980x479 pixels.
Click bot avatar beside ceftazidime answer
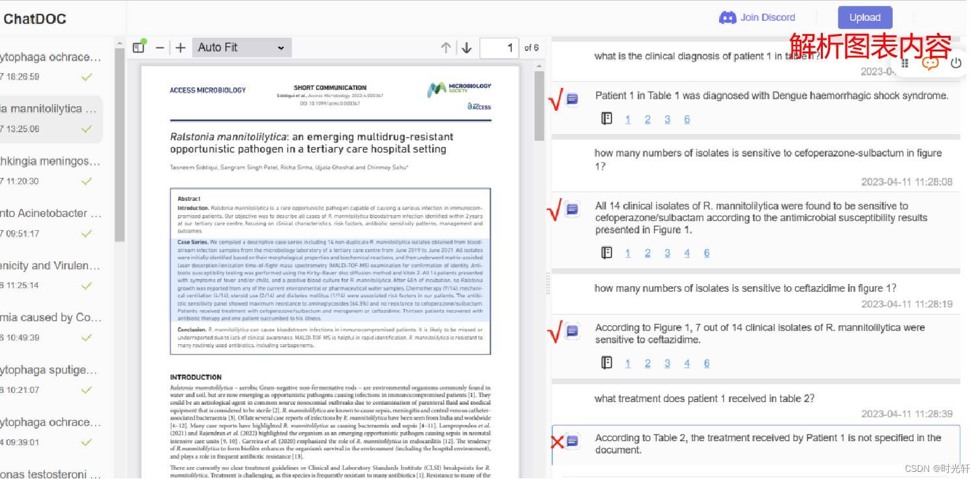[572, 330]
